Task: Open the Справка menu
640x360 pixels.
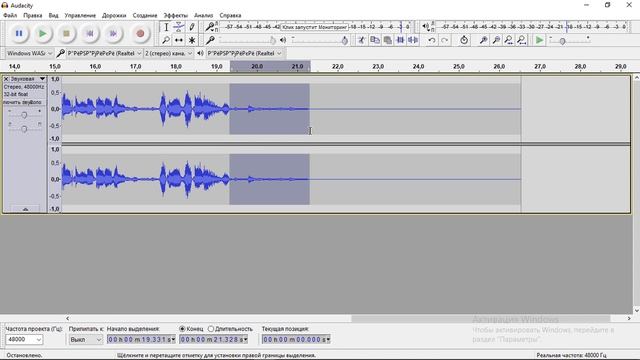Action: coord(230,15)
